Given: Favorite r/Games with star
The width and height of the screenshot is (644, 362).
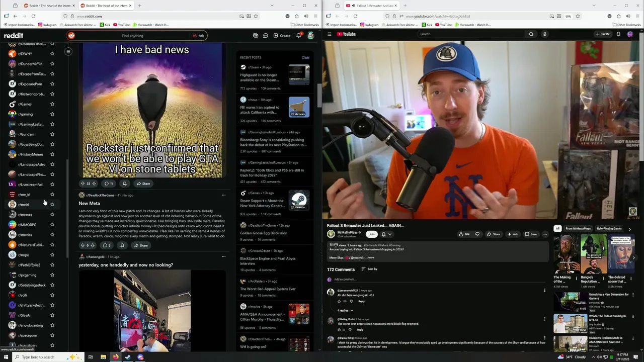Looking at the screenshot, I should pyautogui.click(x=52, y=104).
